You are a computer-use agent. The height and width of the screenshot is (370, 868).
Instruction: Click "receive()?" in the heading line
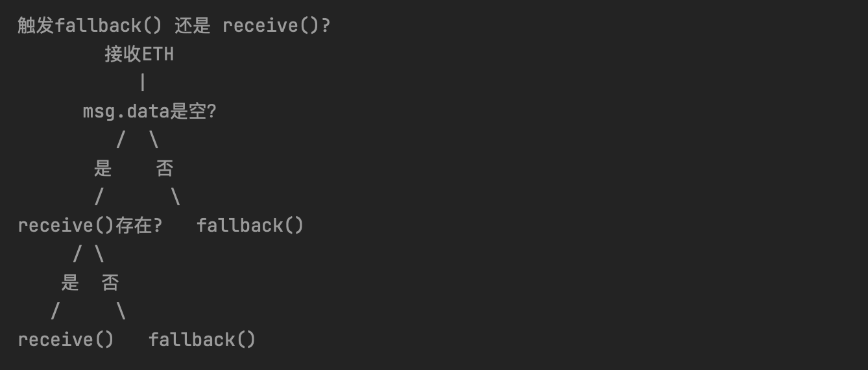click(276, 26)
